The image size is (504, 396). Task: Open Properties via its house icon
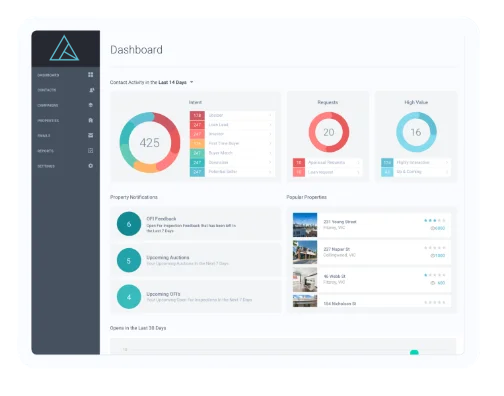point(91,120)
